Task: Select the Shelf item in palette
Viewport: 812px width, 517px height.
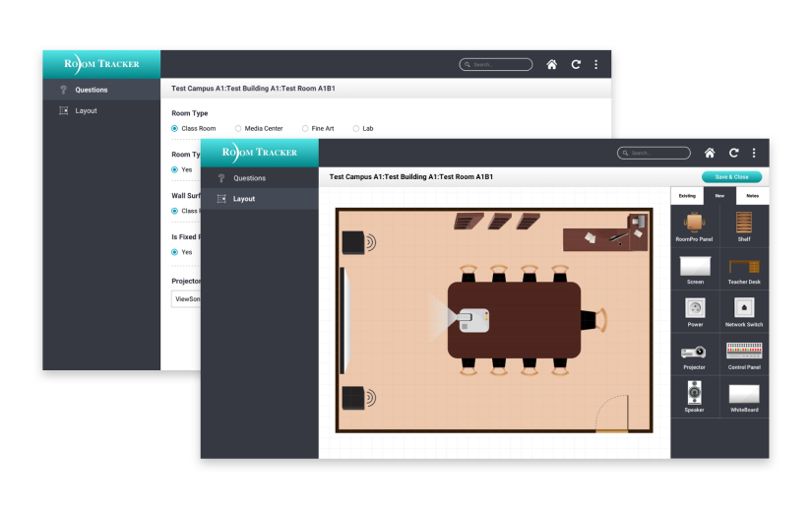Action: click(x=744, y=226)
